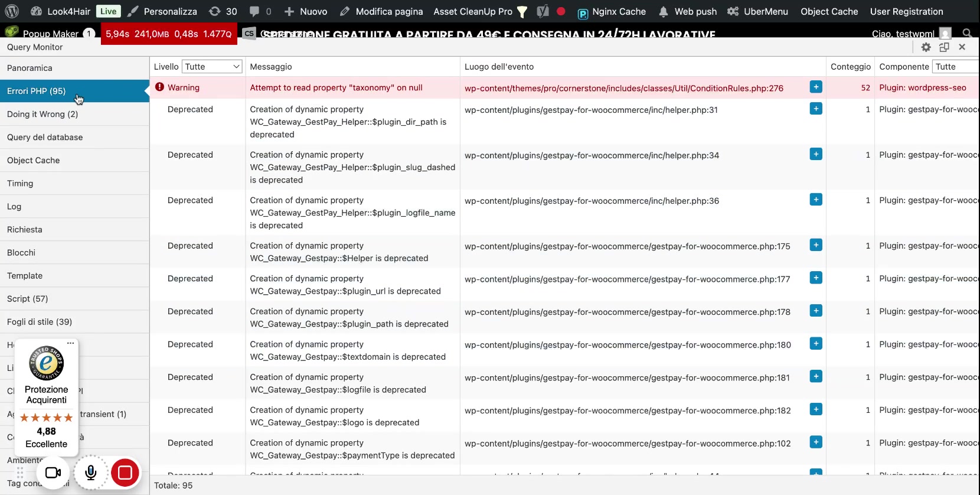Click the Modifica pagina link

coord(381,11)
